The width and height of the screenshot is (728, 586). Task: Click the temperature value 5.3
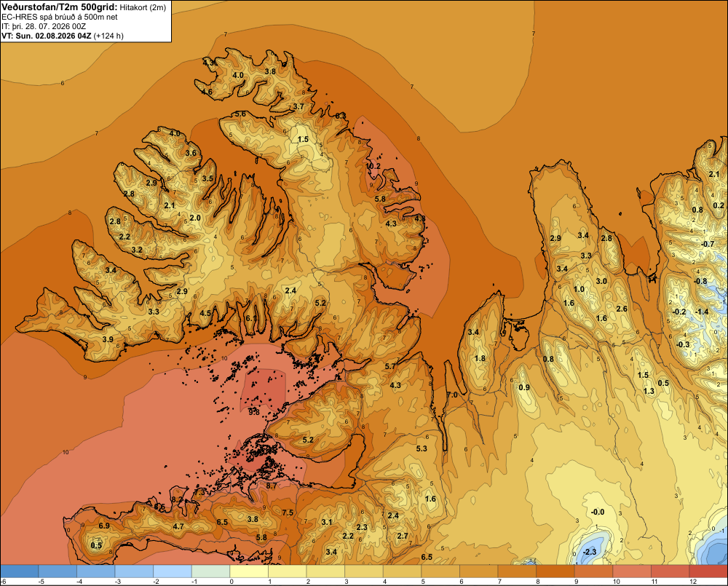422,448
